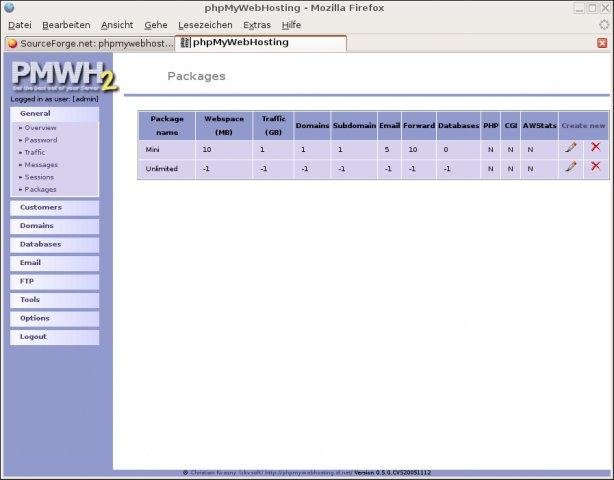Screen dimensions: 614x480
Task: Expand the Databases sidebar section
Action: 54,245
